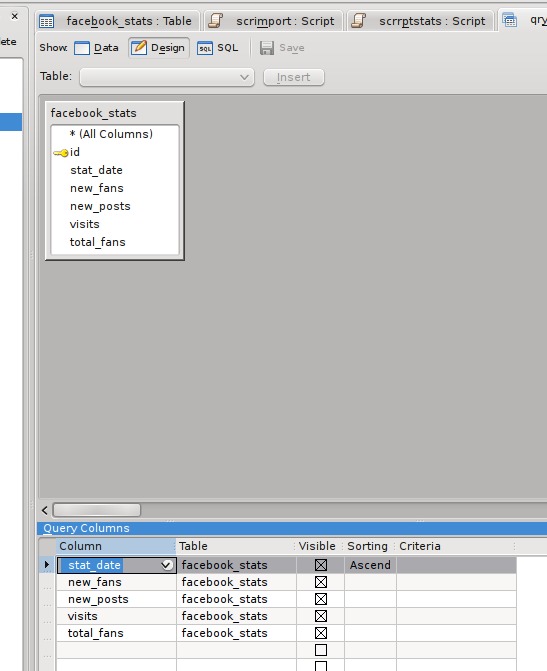Open the scrimport : Script tab

[272, 21]
